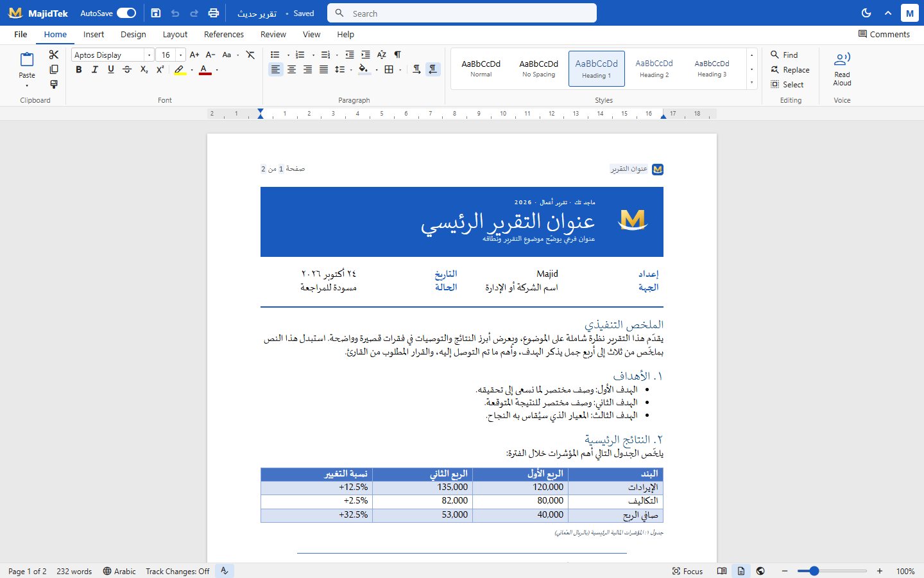Apply the Heading 2 style

654,68
